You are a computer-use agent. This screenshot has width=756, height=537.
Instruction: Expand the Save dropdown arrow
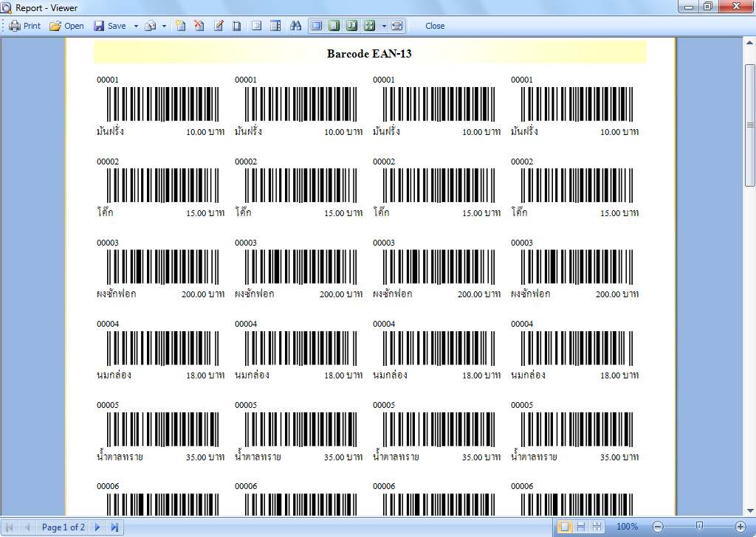click(x=136, y=26)
